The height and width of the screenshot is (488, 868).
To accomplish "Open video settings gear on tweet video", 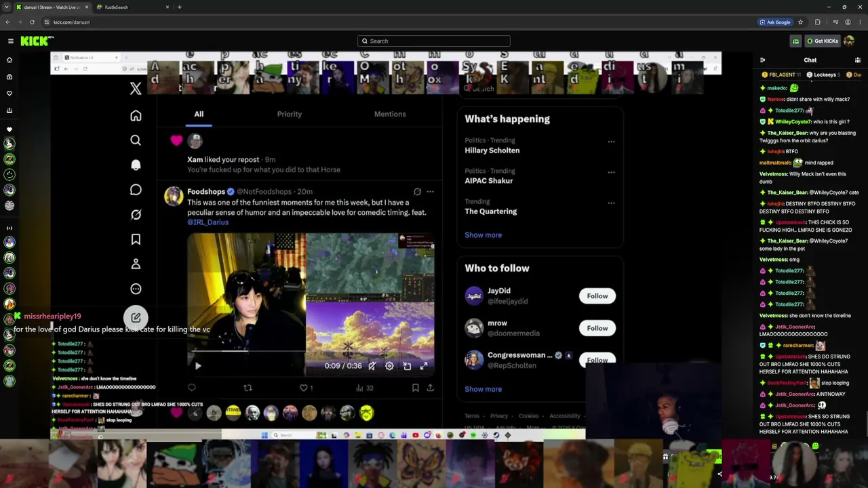I will pyautogui.click(x=389, y=366).
